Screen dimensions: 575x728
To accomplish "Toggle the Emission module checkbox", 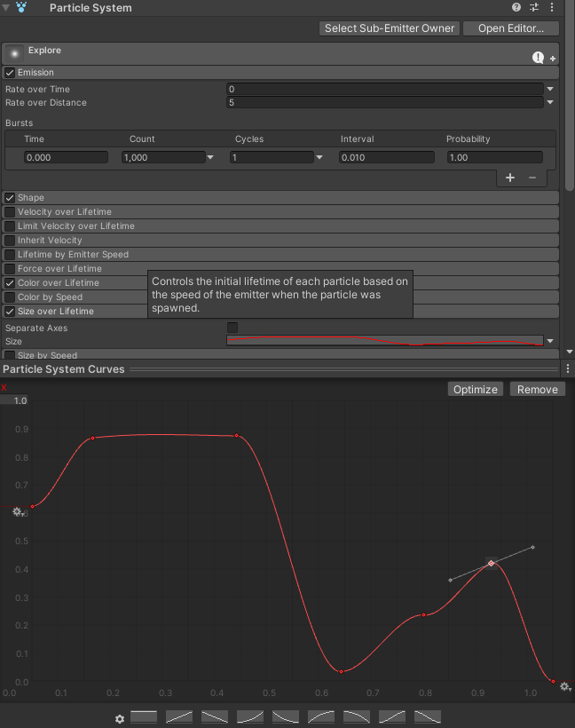I will 10,73.
